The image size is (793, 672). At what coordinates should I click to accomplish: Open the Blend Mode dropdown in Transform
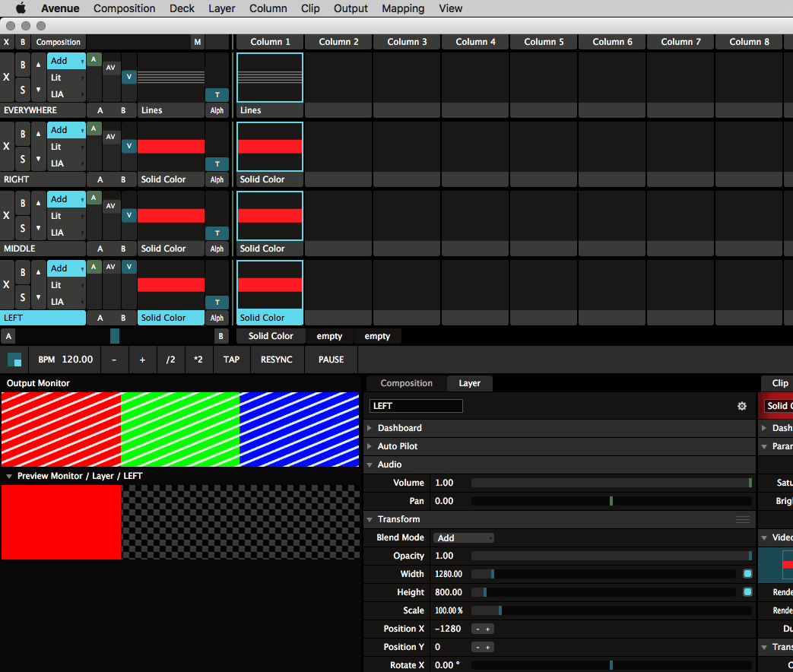464,537
